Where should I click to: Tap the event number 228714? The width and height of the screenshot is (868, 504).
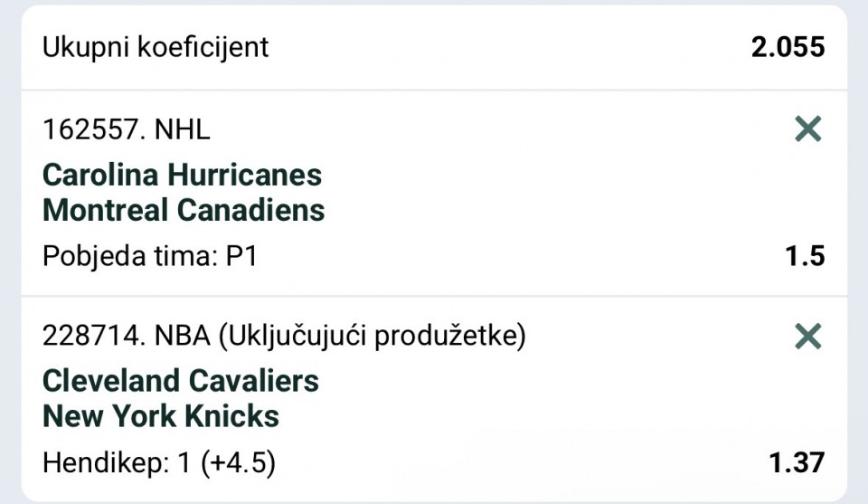(x=92, y=336)
